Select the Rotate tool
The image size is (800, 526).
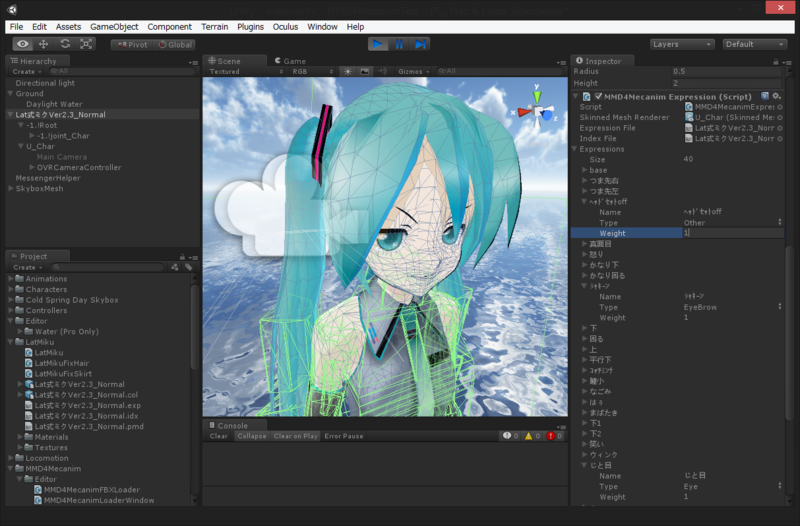coord(65,44)
